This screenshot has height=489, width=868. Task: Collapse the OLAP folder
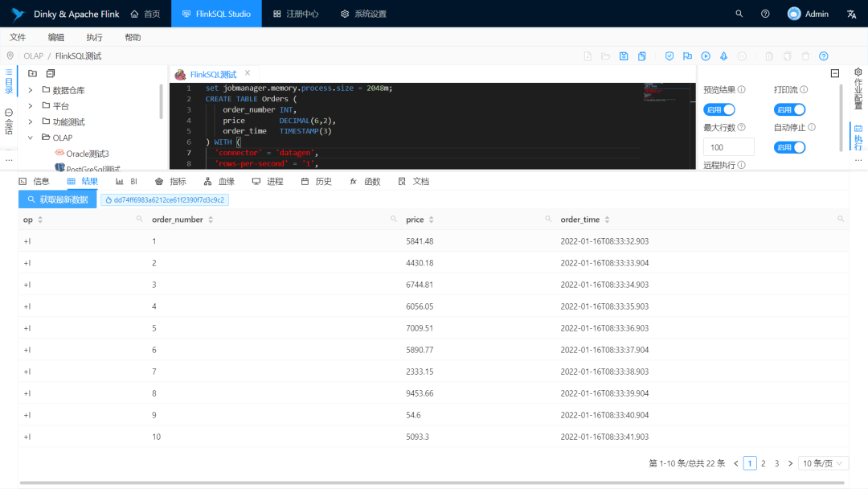pyautogui.click(x=31, y=138)
